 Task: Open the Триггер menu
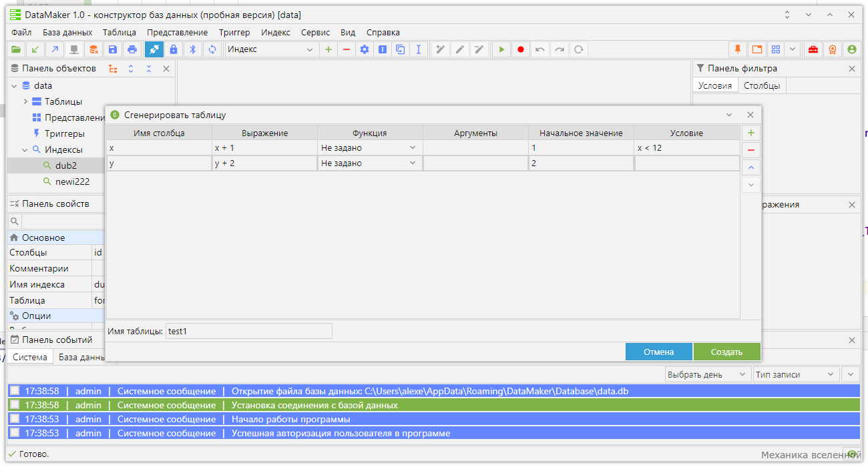pyautogui.click(x=234, y=32)
